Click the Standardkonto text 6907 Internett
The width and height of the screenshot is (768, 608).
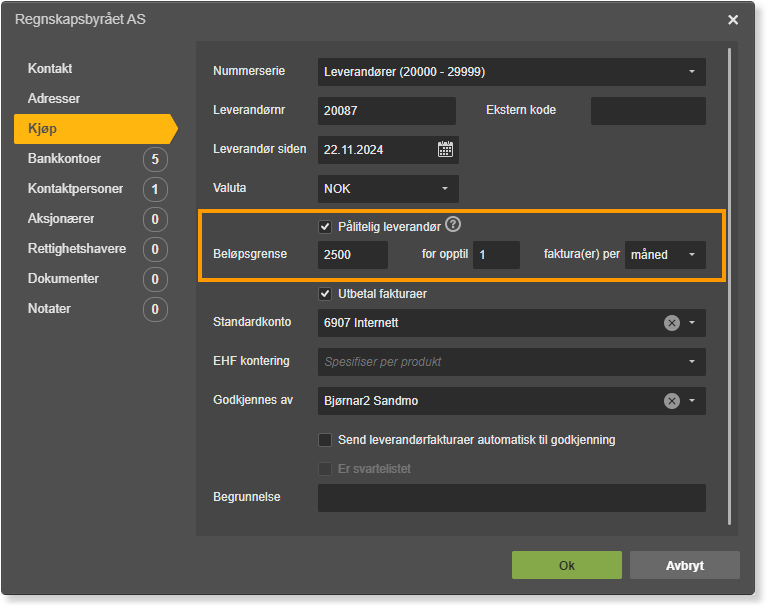[x=361, y=323]
